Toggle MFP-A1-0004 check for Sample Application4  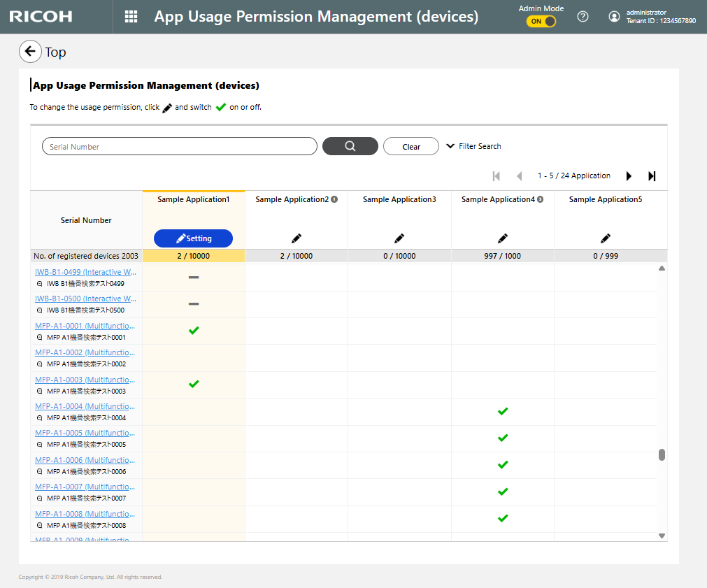coord(502,411)
